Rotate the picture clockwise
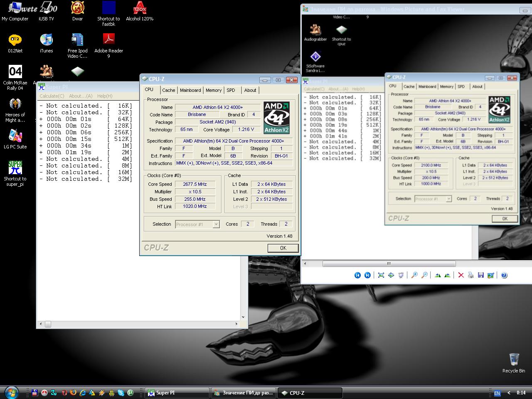 pyautogui.click(x=438, y=275)
